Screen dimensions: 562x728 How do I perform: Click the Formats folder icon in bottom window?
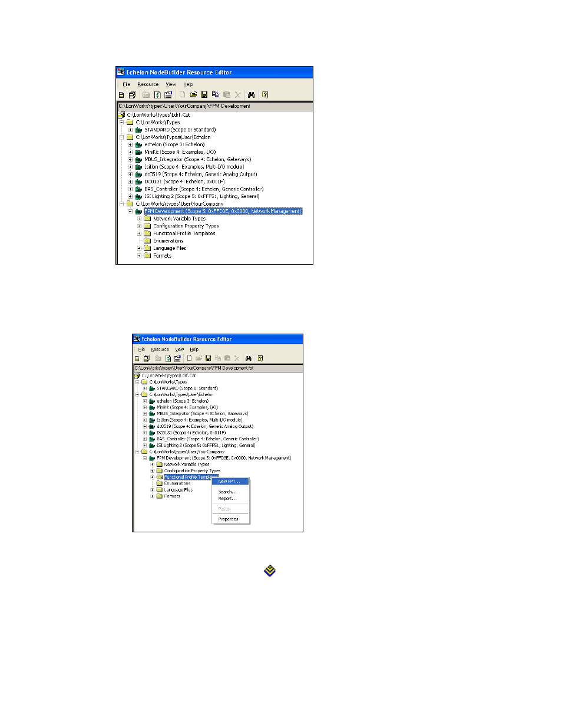[x=159, y=496]
